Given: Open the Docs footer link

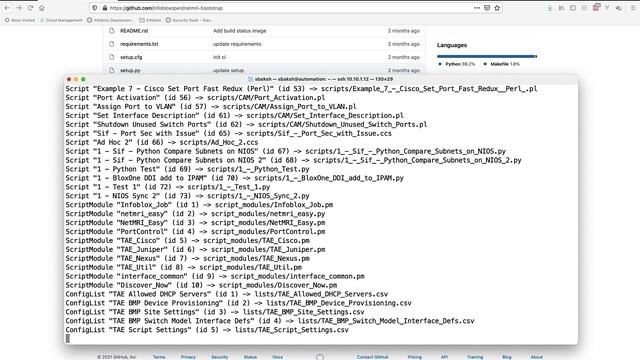Looking at the screenshot, I should (x=278, y=357).
